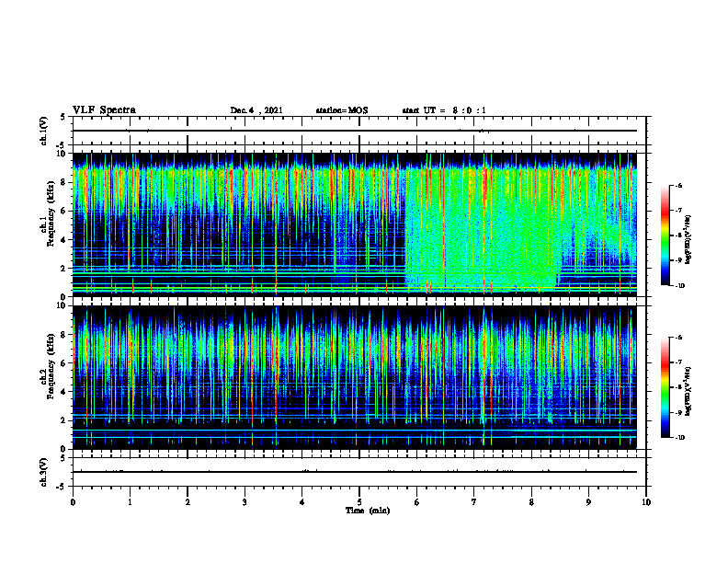Click time axis tick label '1'
Viewport: 728px width, 563px height.
[130, 502]
